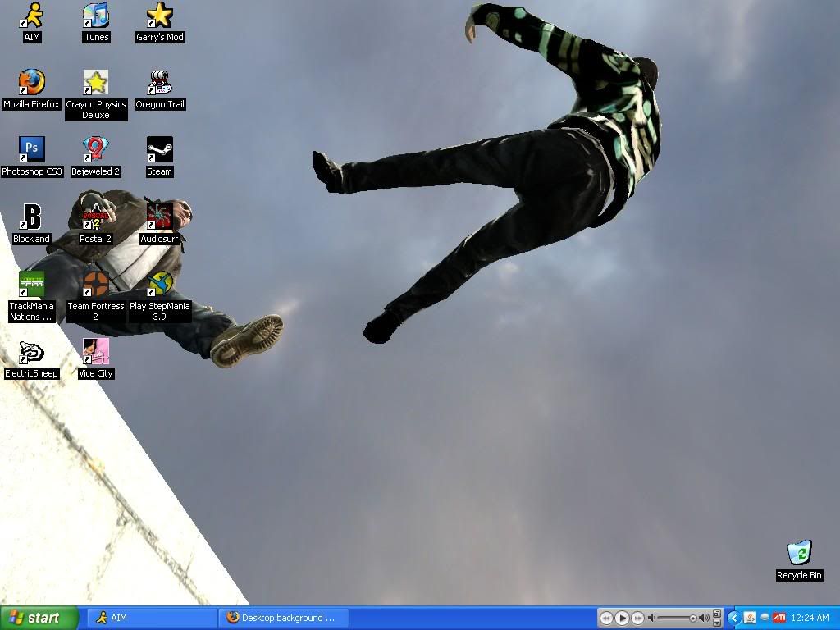Viewport: 840px width, 630px height.
Task: Open the Blockland desktop shortcut
Action: pos(31,217)
